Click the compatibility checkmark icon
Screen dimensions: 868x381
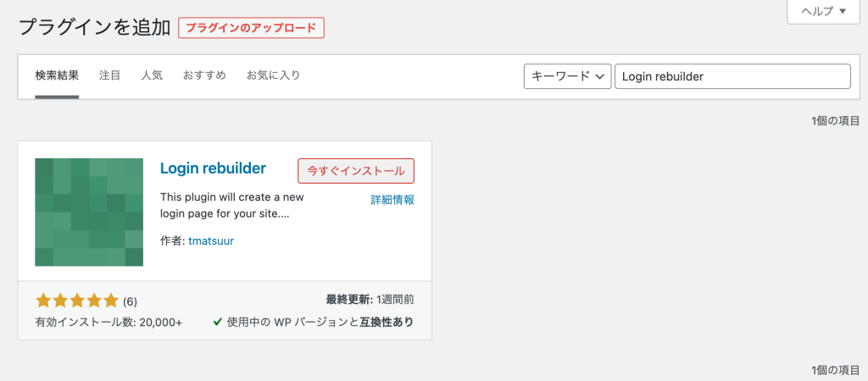[218, 322]
